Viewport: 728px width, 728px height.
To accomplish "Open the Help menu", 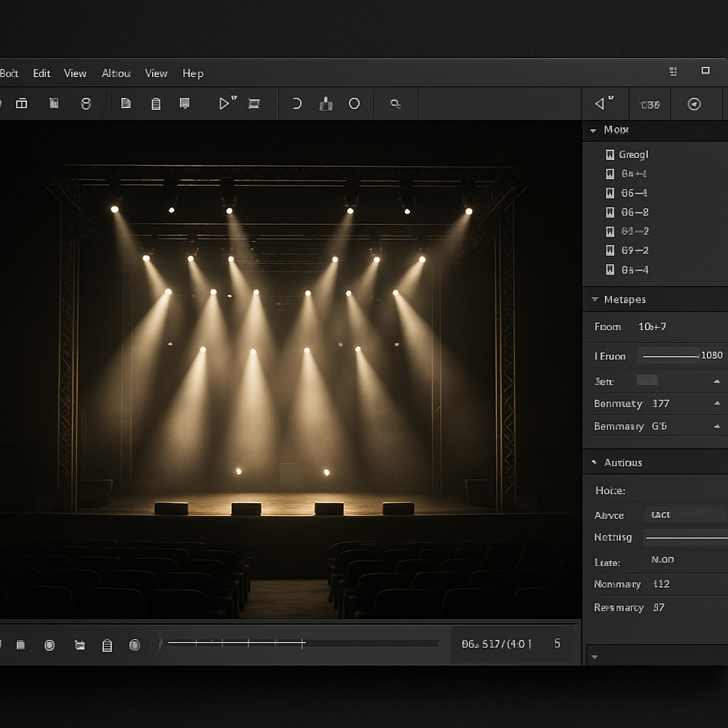I will 193,73.
